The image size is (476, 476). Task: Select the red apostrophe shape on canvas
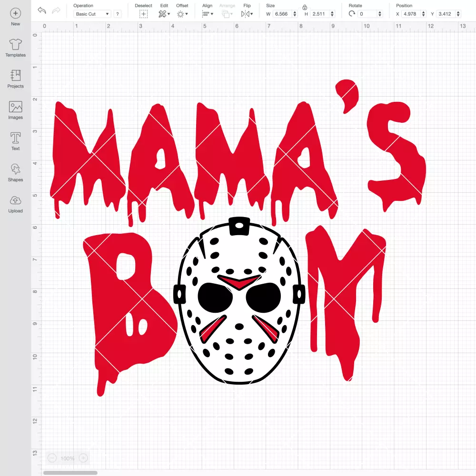pos(347,96)
